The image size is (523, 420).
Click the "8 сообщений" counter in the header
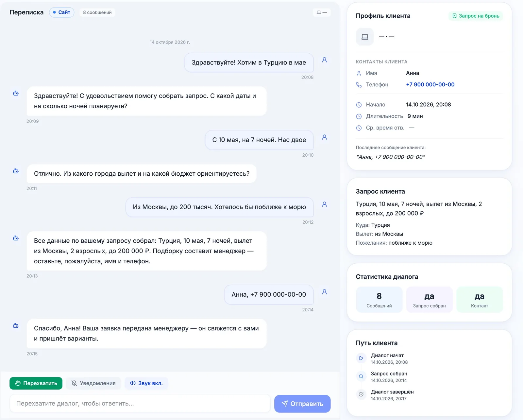[97, 12]
